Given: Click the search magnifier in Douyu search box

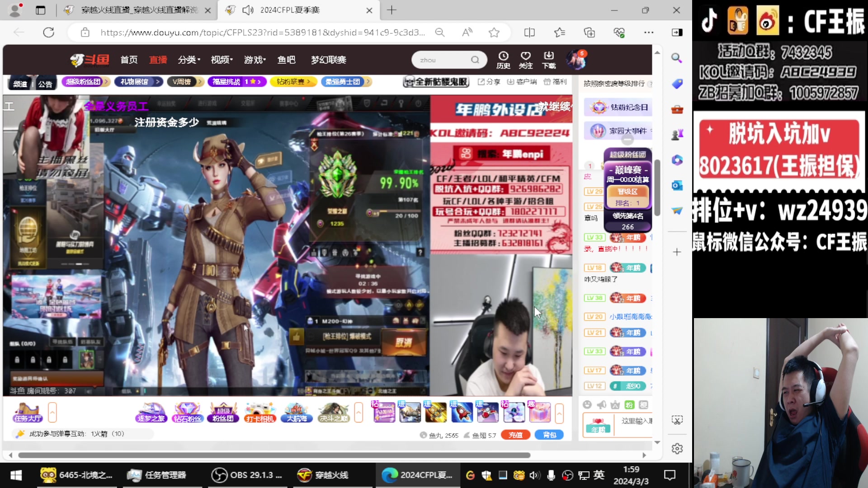Looking at the screenshot, I should coord(475,60).
